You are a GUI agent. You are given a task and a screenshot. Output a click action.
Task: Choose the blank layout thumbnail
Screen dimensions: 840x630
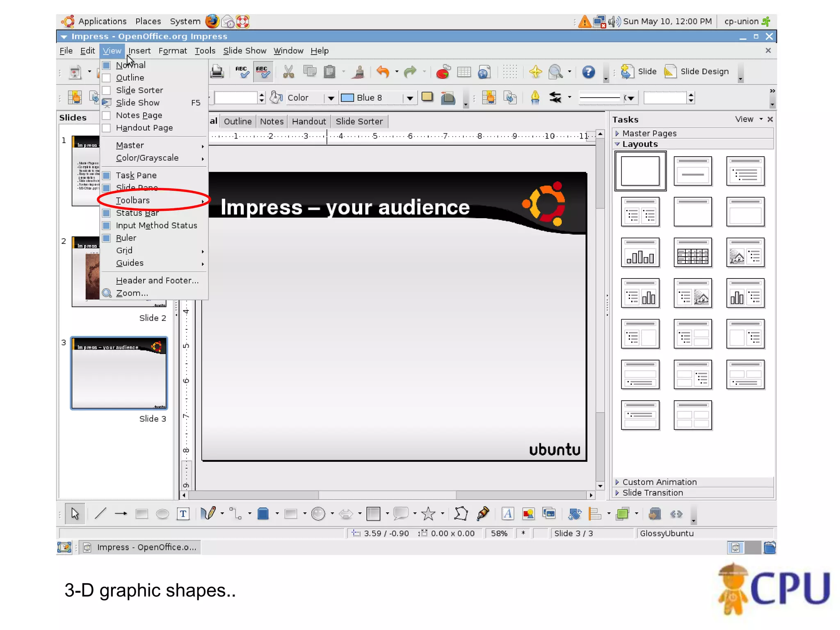click(640, 171)
